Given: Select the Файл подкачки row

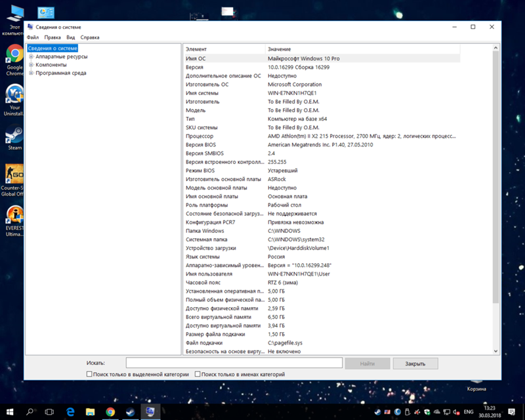Looking at the screenshot, I should tap(322, 343).
